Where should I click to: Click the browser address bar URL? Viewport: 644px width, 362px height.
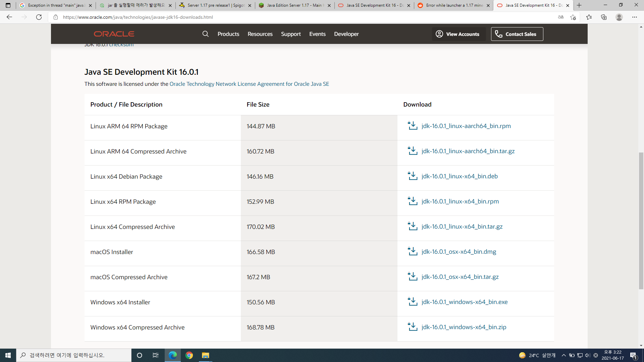[x=138, y=17]
